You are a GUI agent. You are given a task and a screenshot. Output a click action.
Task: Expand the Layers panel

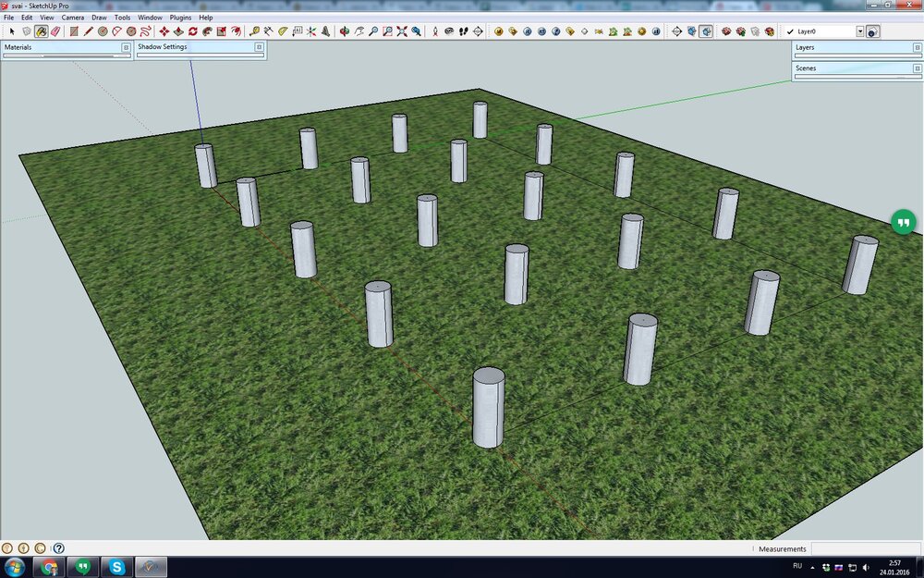pos(916,46)
